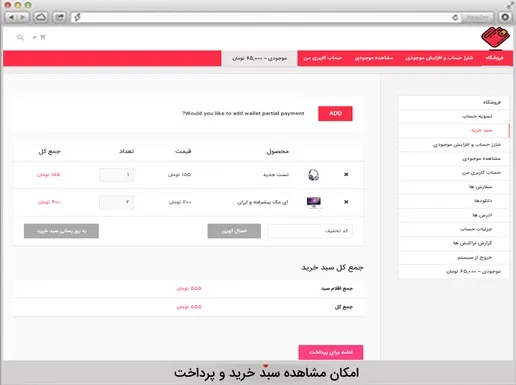
Task: Open فروشگاه tab in red navigation bar
Action: pos(494,58)
